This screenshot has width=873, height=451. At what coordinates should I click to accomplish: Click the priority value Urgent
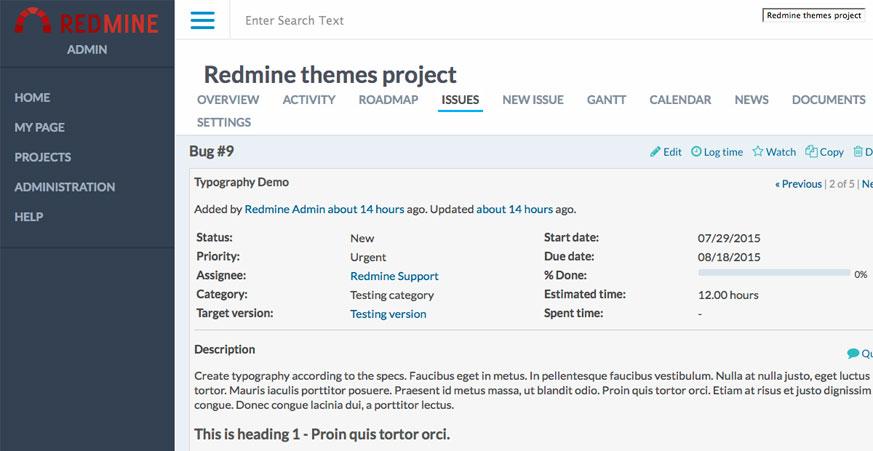(x=368, y=257)
